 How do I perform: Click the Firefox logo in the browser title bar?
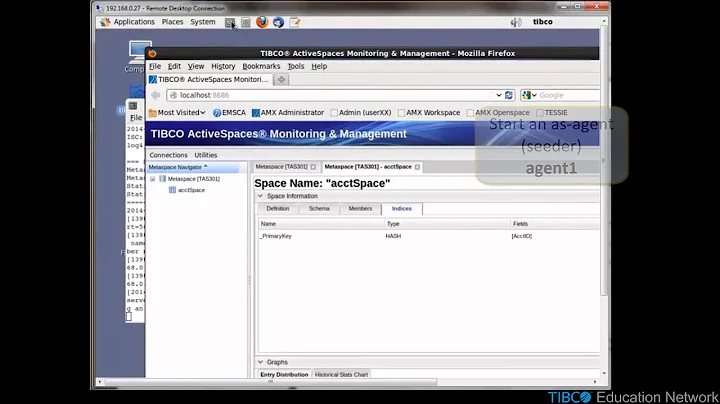[152, 53]
